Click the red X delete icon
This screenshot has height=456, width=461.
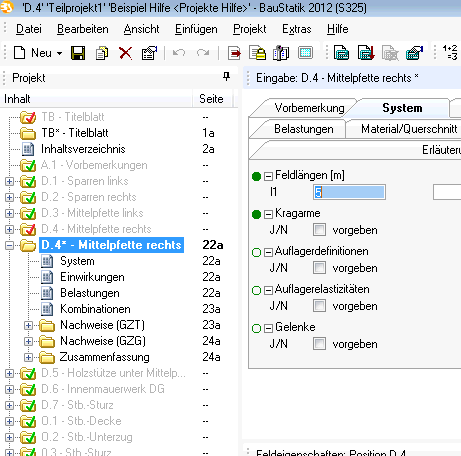tap(125, 53)
